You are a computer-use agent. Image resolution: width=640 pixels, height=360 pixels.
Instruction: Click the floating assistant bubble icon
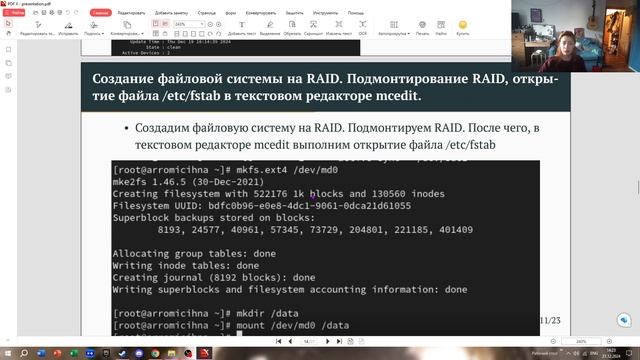pos(624,320)
